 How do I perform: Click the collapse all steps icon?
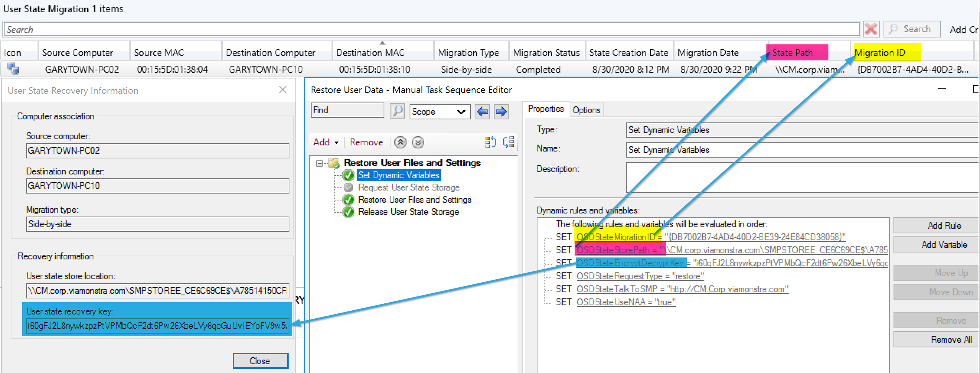click(508, 142)
